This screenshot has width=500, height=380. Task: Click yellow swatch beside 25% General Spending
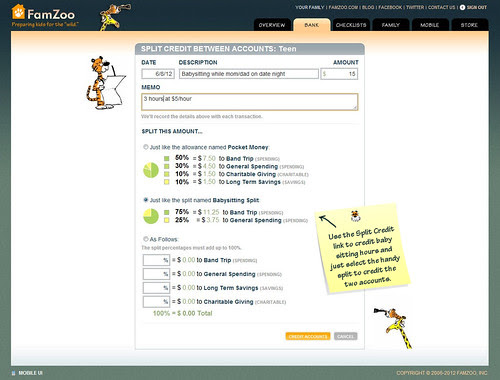pos(167,220)
